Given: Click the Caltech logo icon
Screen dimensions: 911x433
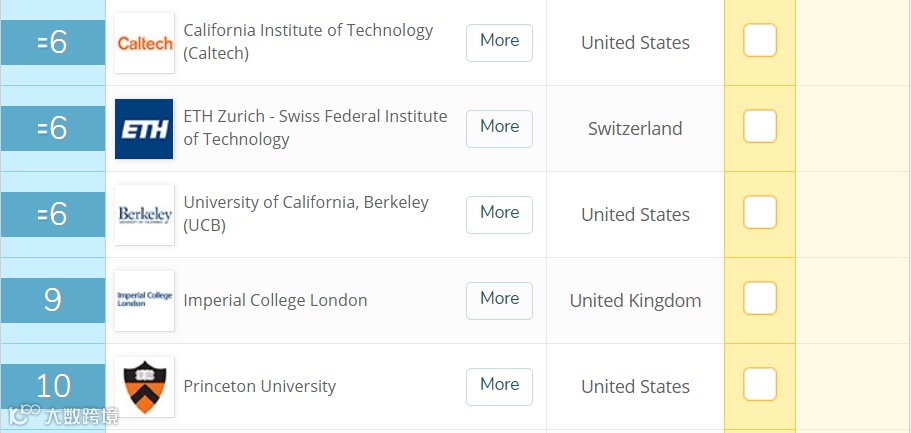Looking at the screenshot, I should (x=144, y=43).
